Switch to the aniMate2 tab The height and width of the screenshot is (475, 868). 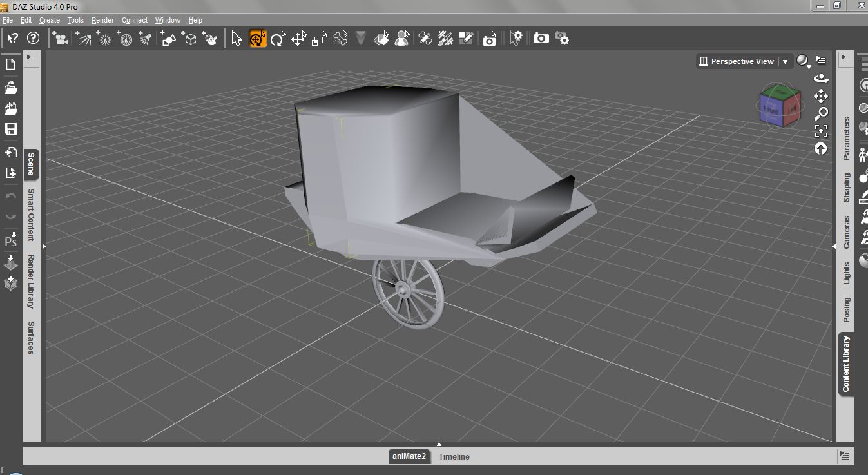tap(409, 456)
